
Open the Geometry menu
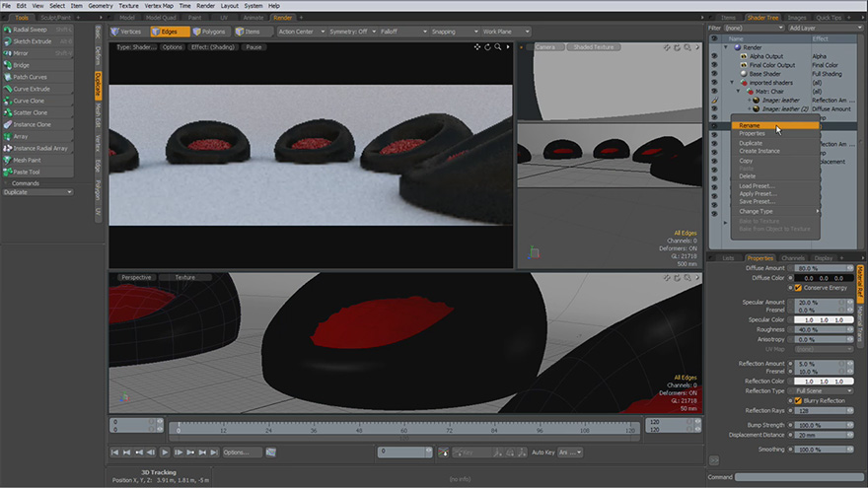pyautogui.click(x=101, y=6)
